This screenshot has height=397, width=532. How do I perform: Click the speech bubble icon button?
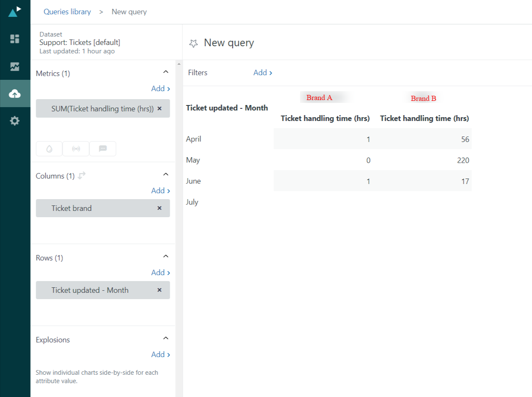click(103, 149)
